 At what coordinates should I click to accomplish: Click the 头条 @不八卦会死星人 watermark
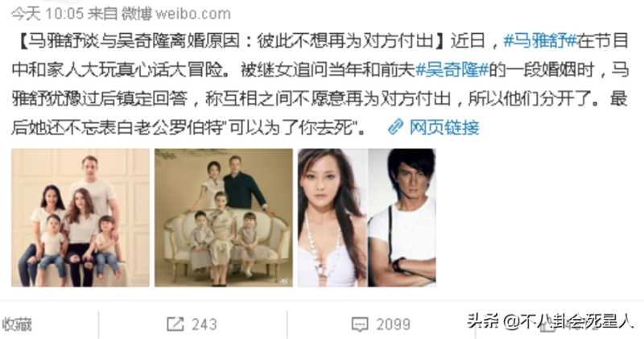[x=551, y=320]
